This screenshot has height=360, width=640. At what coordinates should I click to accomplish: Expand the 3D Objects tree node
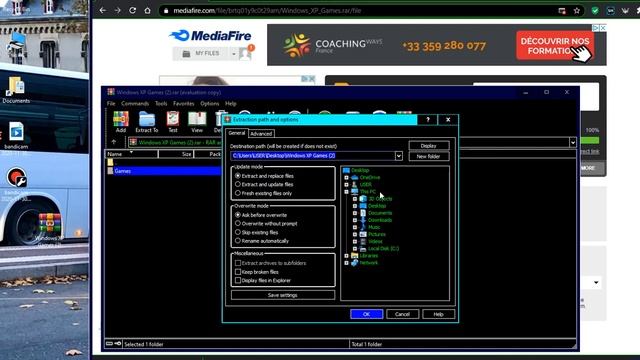click(x=355, y=199)
